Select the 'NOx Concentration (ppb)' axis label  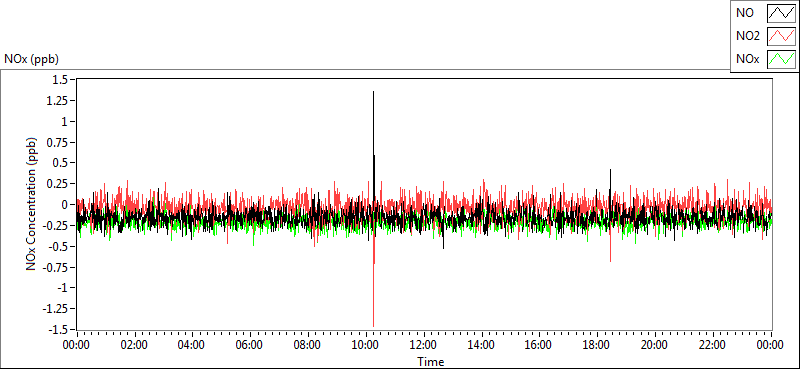pyautogui.click(x=32, y=203)
